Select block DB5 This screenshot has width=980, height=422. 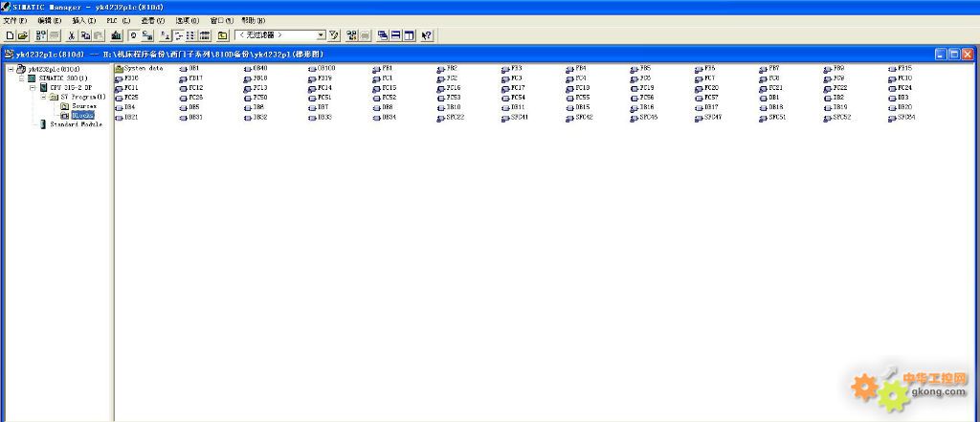(189, 107)
